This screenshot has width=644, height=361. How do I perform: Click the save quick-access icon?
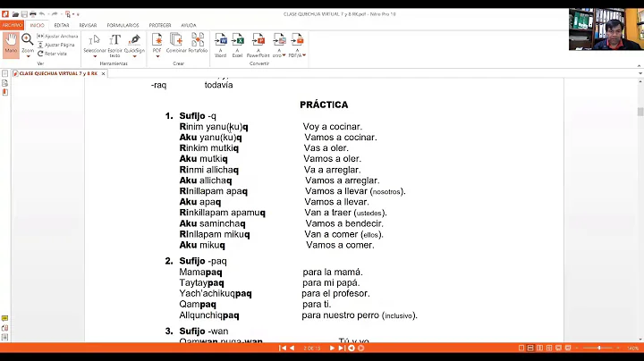coord(24,14)
